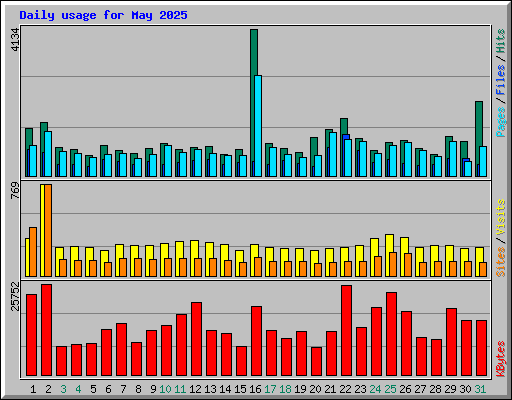The image size is (512, 400).
Task: Click the 769 axis label
Action: click(15, 191)
